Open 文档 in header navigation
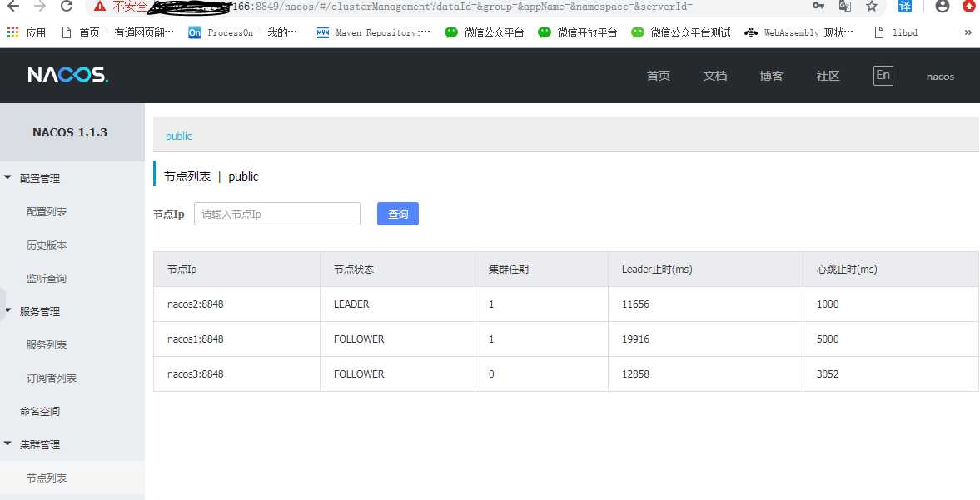The width and height of the screenshot is (980, 500). 715,76
